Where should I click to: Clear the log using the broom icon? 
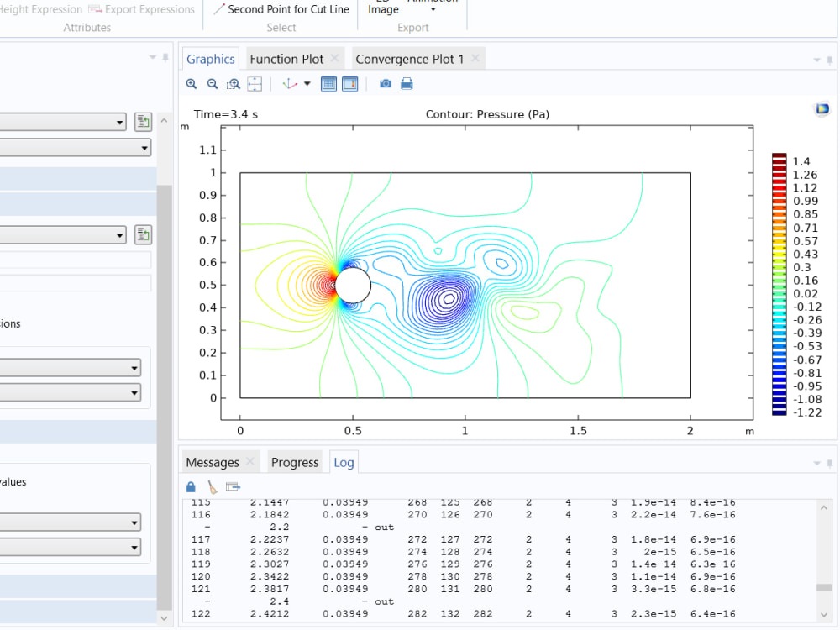click(212, 486)
